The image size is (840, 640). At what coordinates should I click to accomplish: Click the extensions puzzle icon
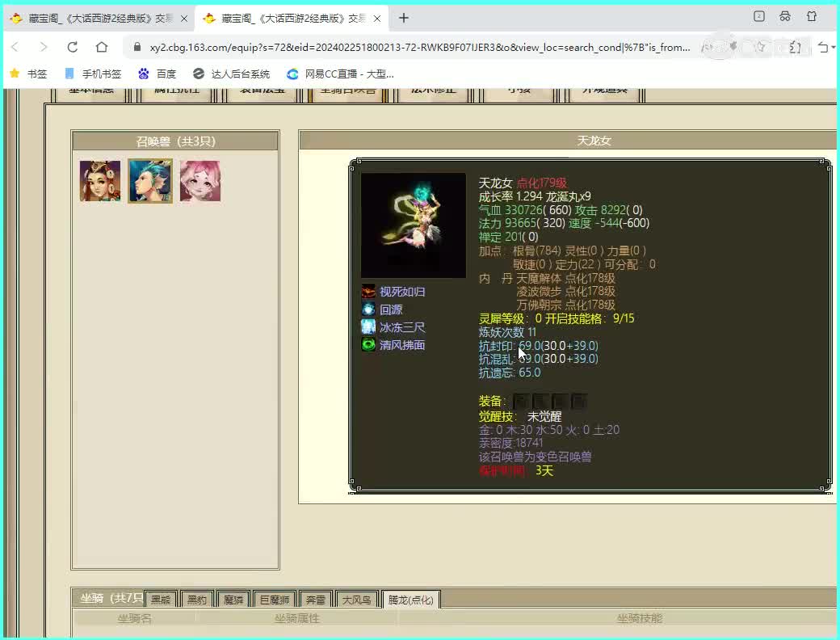pos(795,47)
